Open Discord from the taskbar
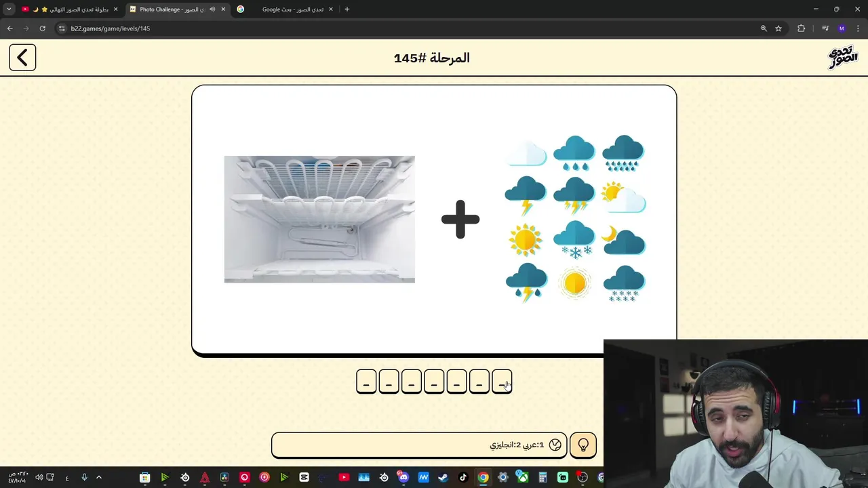 pyautogui.click(x=403, y=478)
